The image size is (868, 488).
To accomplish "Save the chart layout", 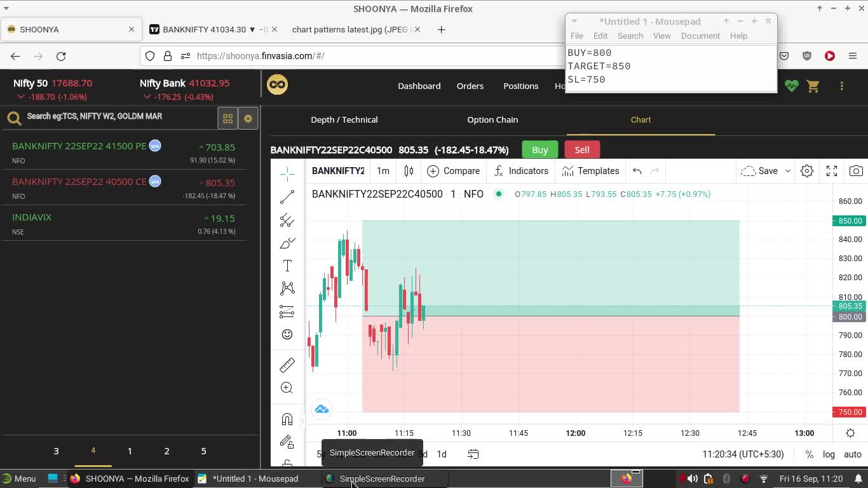I will (x=759, y=171).
